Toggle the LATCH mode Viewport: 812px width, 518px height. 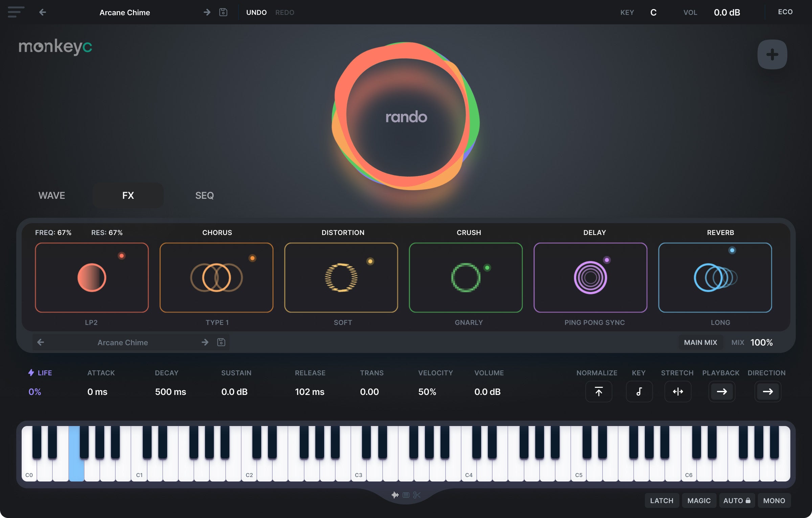[661, 500]
